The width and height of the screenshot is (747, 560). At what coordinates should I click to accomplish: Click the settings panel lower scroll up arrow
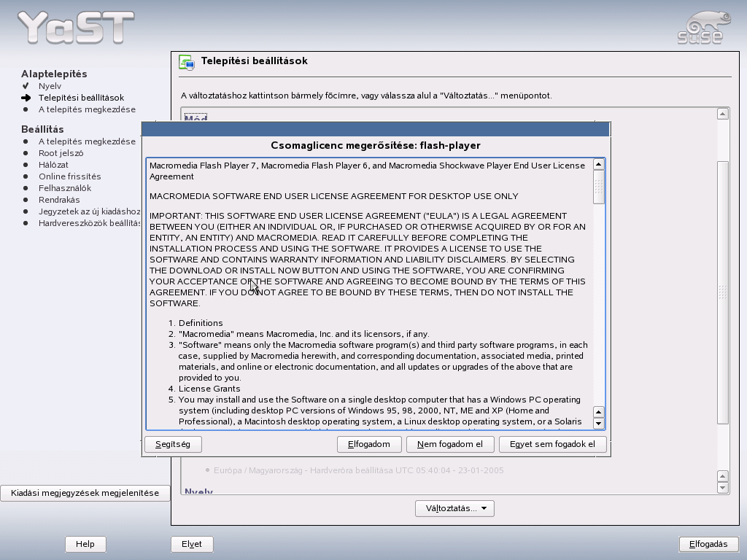[x=723, y=475]
